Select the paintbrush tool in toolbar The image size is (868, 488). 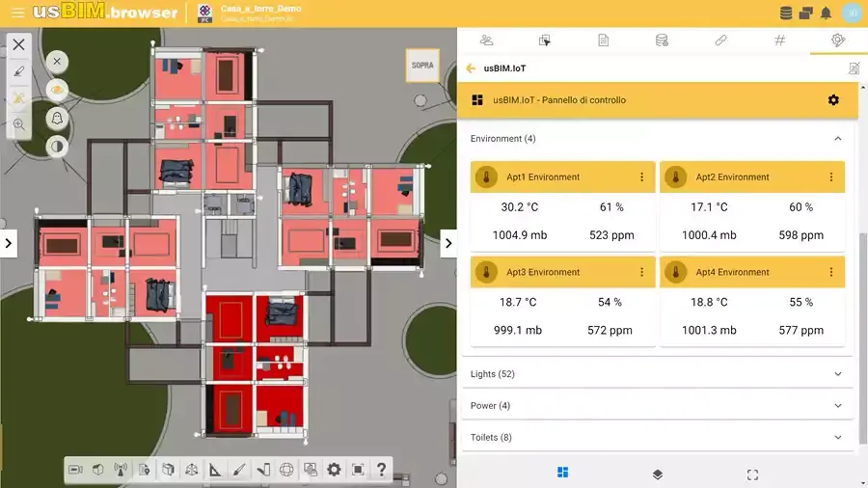tap(239, 470)
